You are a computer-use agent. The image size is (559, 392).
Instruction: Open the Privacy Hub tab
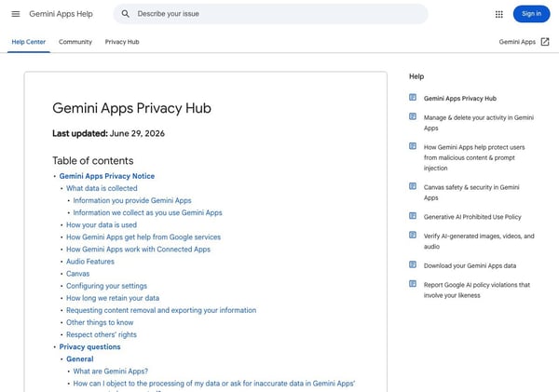[122, 42]
